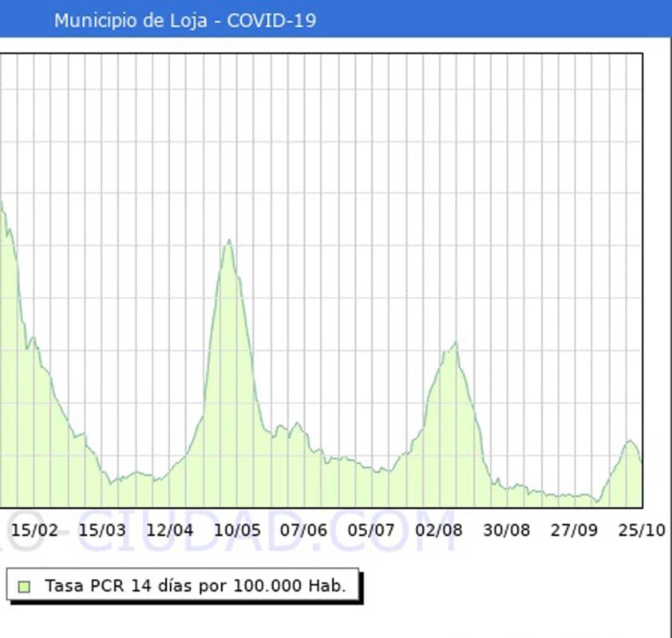Screen dimensions: 672x638
Task: Select the 15/02 date label on axis
Action: [35, 530]
